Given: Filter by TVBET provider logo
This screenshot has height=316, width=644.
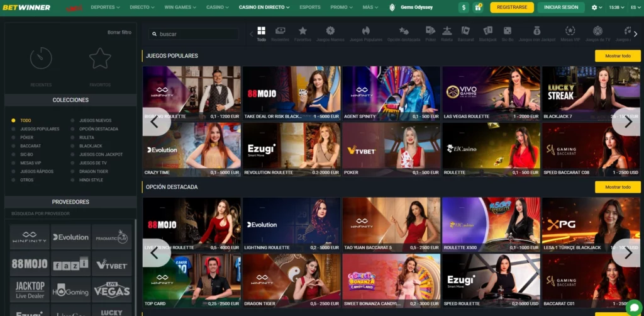Looking at the screenshot, I should tap(112, 263).
